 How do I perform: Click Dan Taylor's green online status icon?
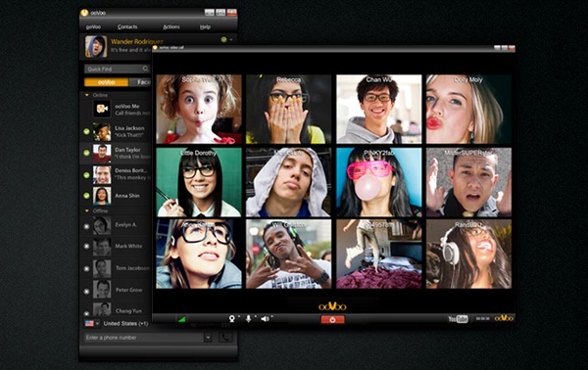pos(86,153)
